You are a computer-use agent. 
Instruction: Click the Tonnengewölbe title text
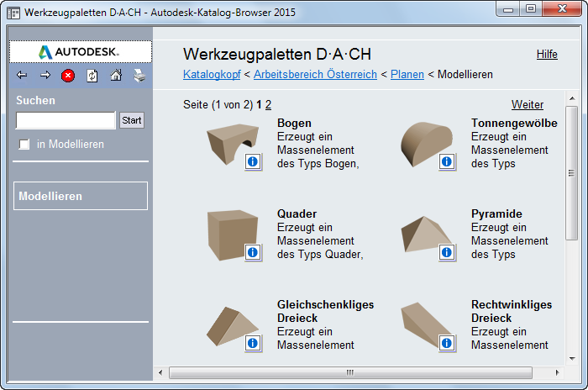[514, 123]
